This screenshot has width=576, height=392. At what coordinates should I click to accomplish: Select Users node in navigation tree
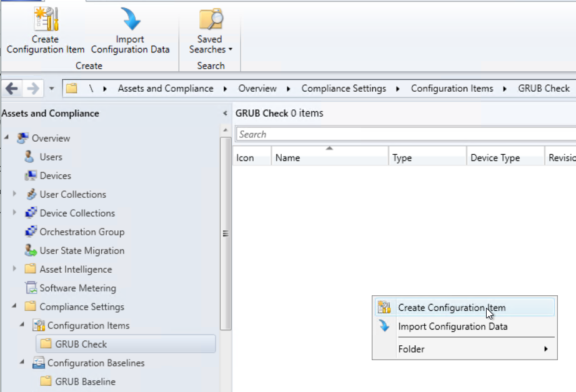51,157
